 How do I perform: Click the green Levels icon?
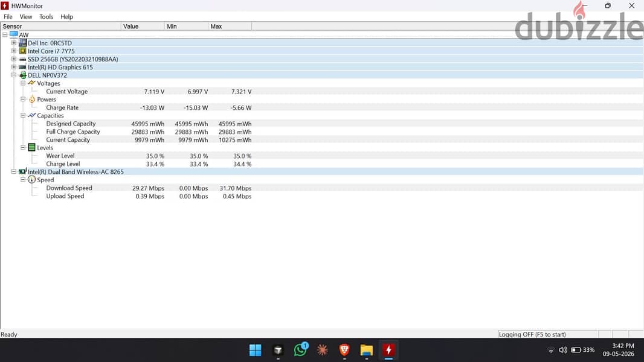click(x=31, y=147)
